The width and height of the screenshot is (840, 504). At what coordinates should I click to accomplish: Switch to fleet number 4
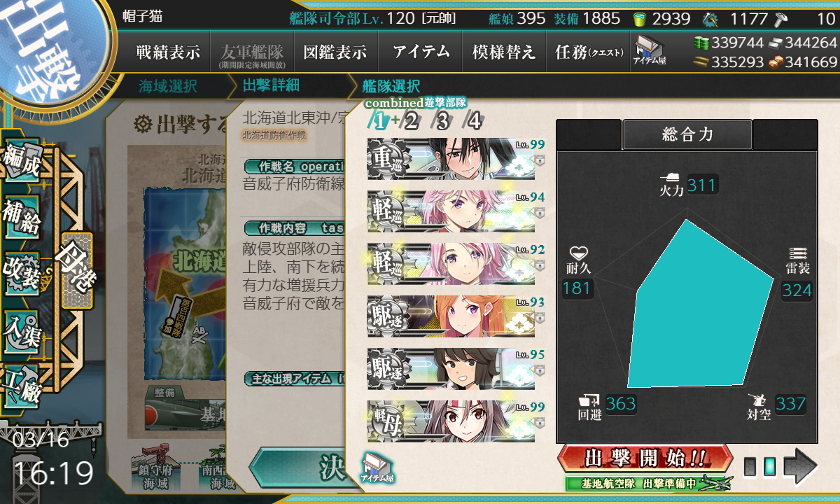(474, 120)
